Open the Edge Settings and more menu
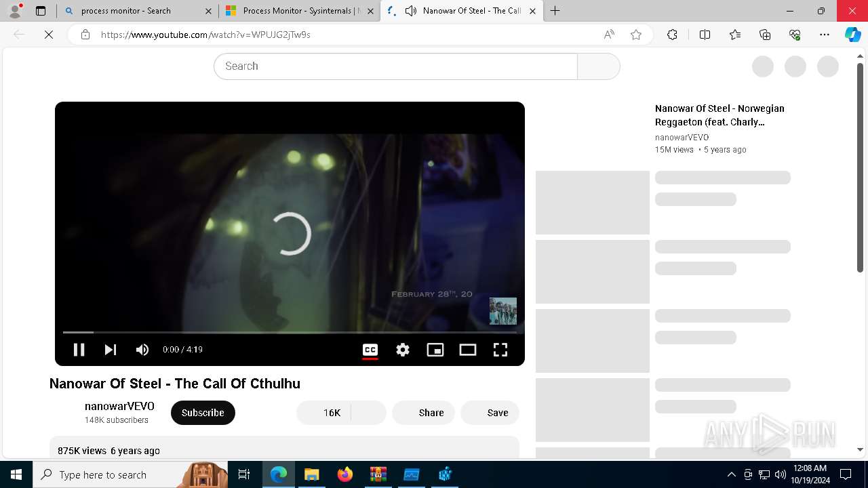This screenshot has height=488, width=868. (825, 35)
